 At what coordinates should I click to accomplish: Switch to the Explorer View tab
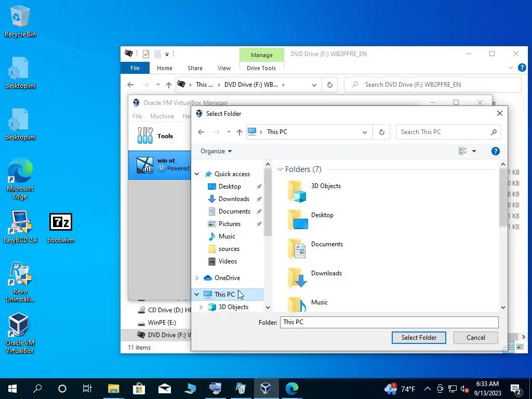click(224, 68)
